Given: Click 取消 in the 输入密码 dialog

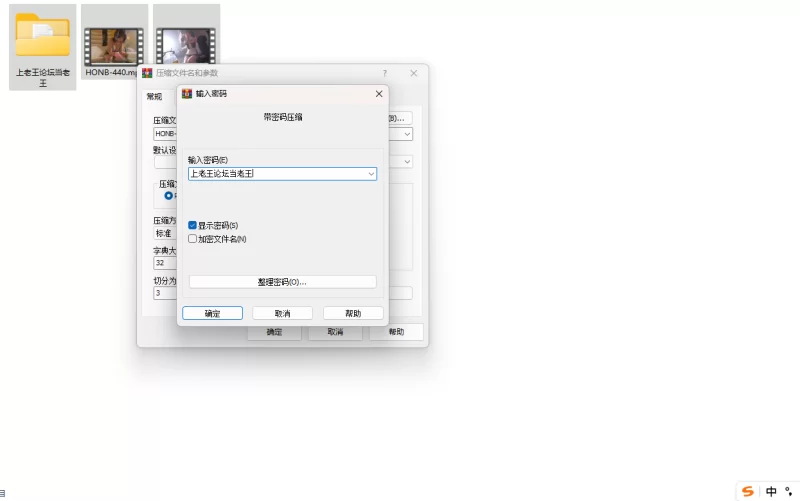Looking at the screenshot, I should [283, 313].
